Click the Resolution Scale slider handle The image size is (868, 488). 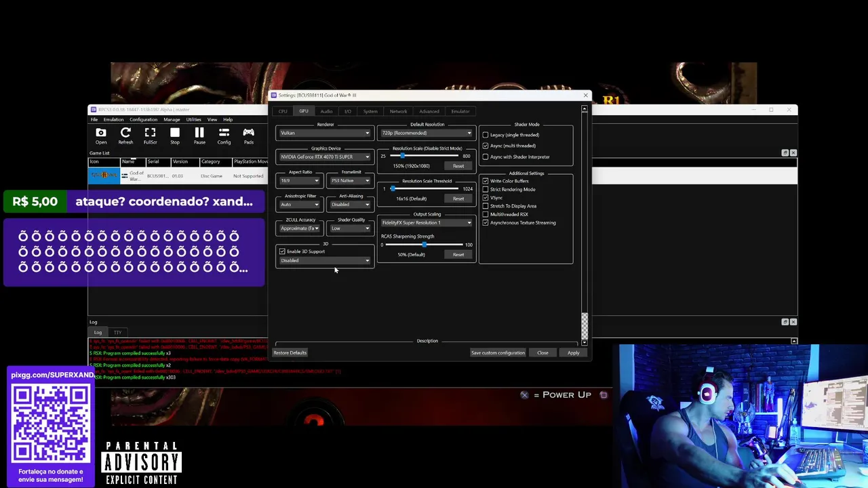point(402,156)
